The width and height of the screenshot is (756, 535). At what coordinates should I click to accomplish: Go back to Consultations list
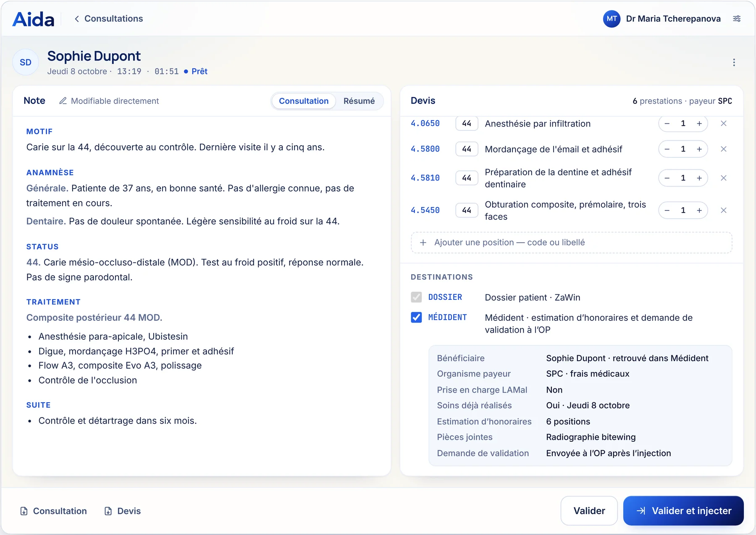(109, 18)
